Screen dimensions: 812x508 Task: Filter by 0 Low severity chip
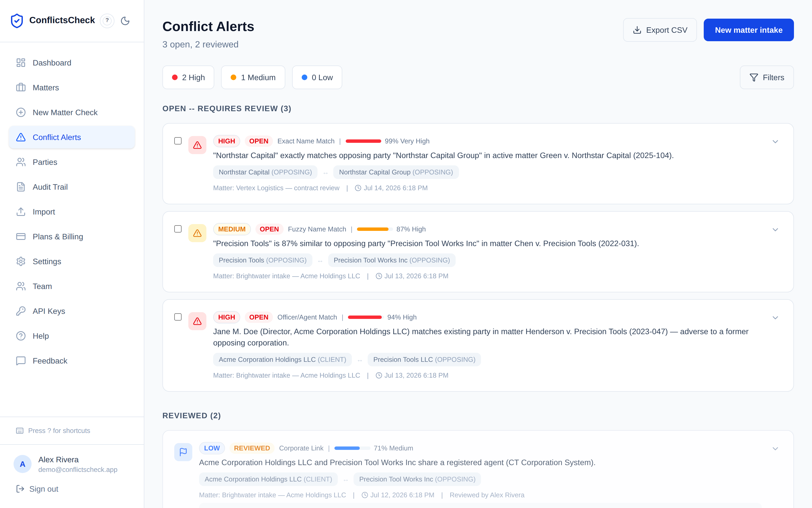pyautogui.click(x=317, y=78)
